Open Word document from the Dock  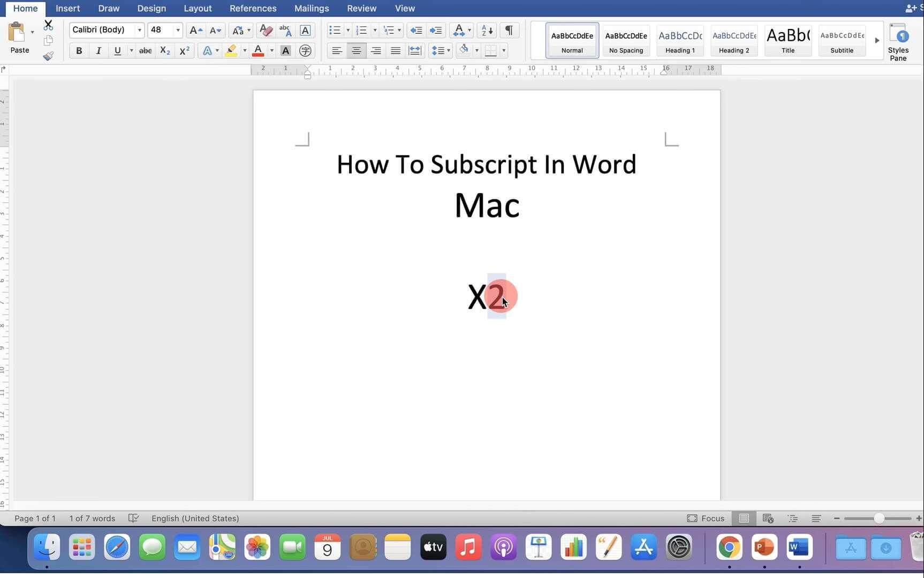coord(799,547)
